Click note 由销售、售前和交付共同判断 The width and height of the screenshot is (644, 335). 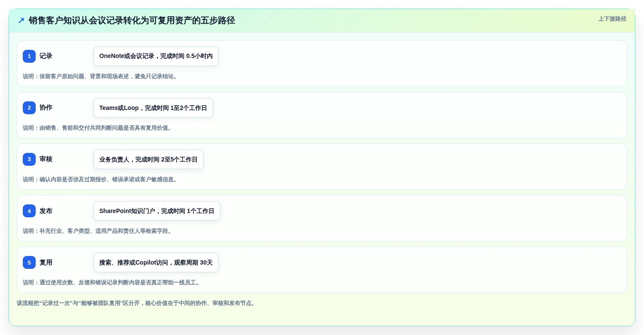tap(98, 128)
